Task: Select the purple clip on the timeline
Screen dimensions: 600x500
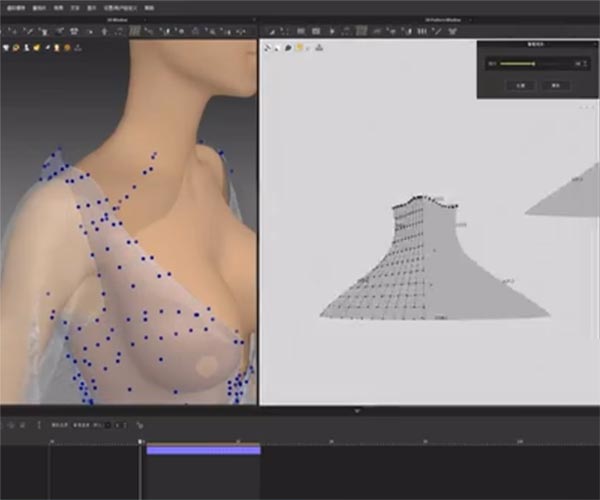Action: tap(203, 450)
